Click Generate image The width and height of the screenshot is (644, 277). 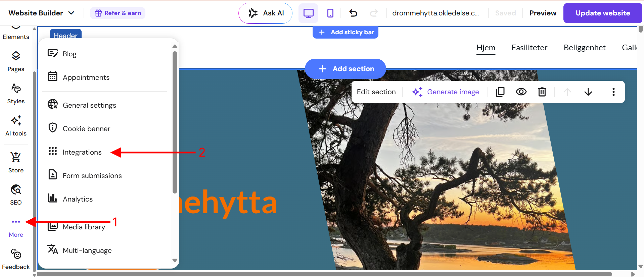446,92
